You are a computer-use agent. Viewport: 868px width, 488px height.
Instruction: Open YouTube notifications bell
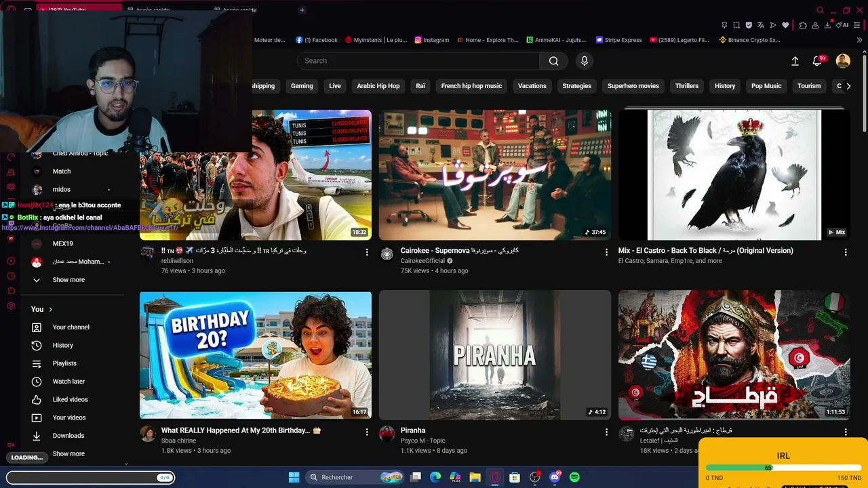[x=817, y=61]
